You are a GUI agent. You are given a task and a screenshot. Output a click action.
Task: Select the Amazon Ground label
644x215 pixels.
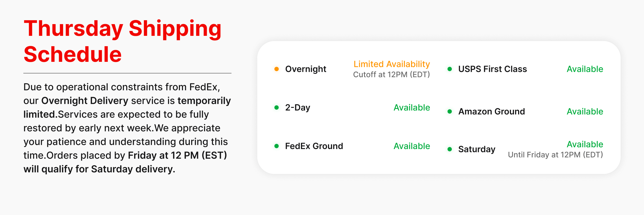(491, 111)
